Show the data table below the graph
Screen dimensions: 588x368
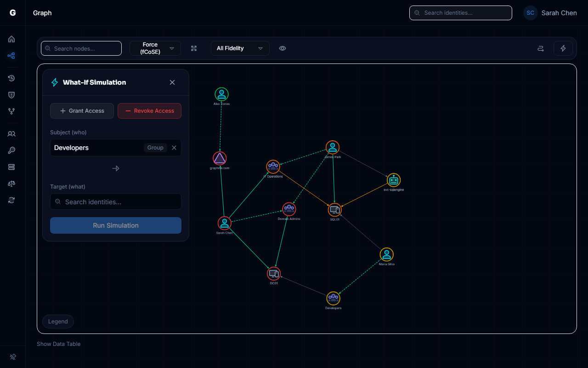tap(58, 344)
